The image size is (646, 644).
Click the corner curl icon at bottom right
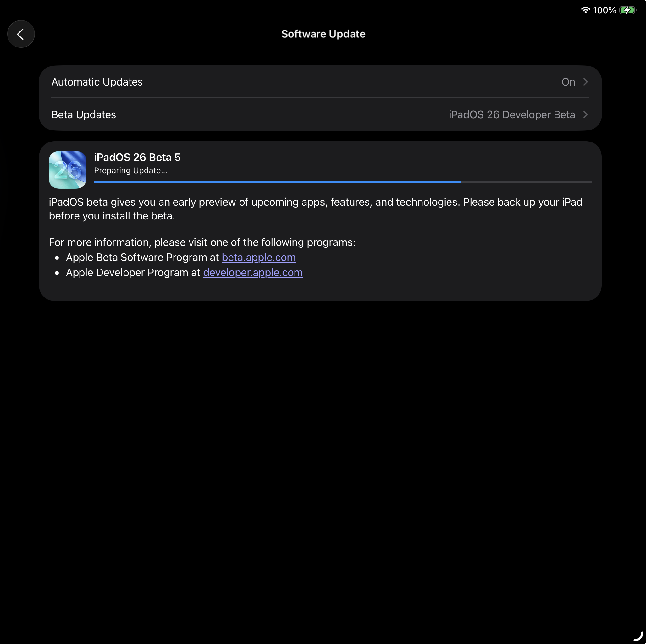pyautogui.click(x=639, y=636)
